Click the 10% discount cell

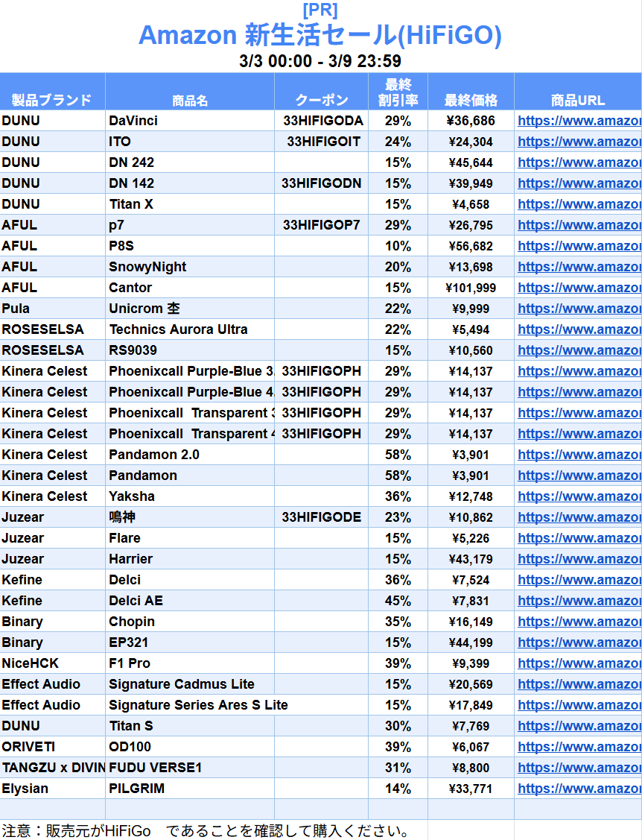tap(398, 246)
